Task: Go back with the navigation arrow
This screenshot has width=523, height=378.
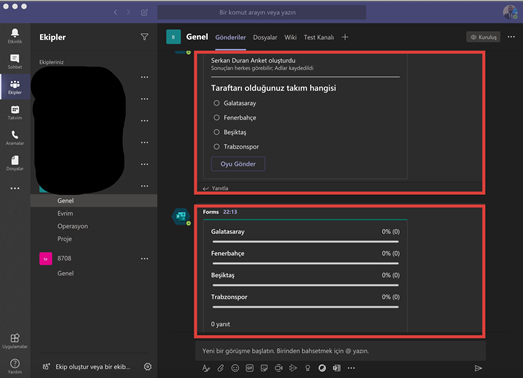Action: coord(115,12)
